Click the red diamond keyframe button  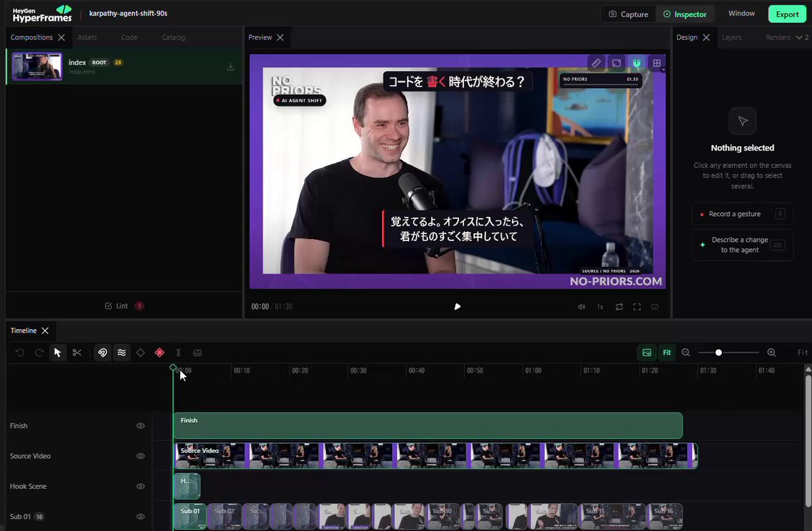160,353
